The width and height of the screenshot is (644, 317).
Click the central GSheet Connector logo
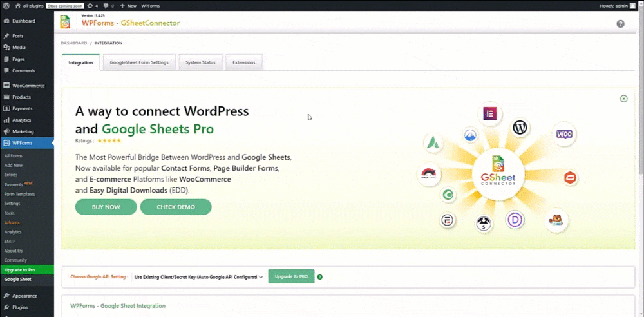[x=498, y=175]
